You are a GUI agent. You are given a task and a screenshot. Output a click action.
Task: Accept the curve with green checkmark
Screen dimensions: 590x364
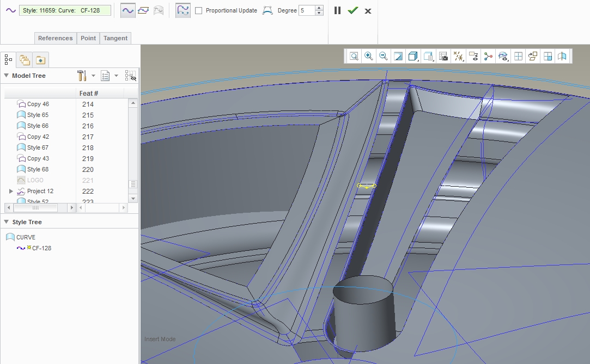point(352,10)
